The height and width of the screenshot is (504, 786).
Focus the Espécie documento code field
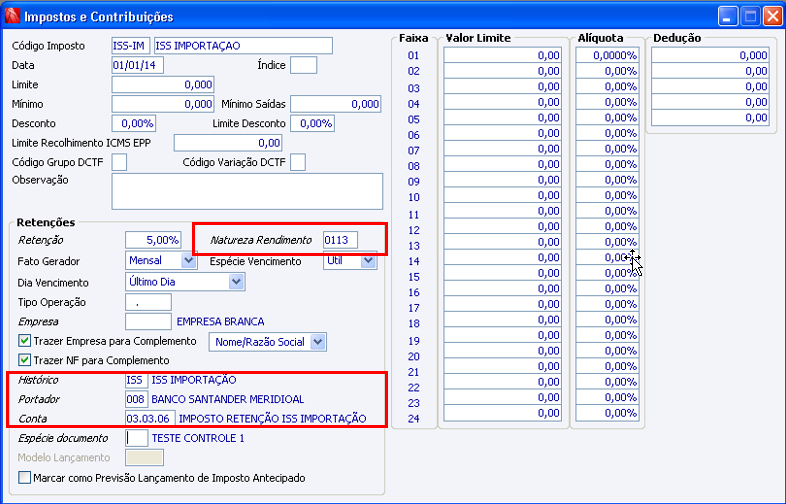136,438
